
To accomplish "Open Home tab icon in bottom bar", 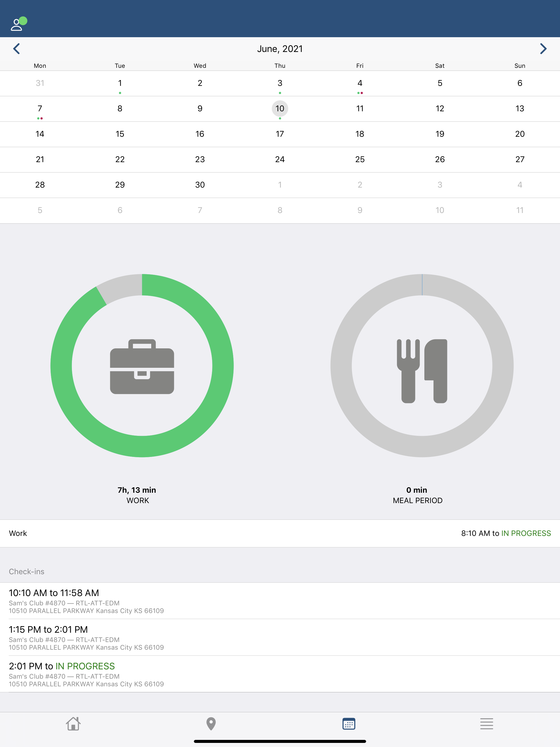I will (x=73, y=724).
